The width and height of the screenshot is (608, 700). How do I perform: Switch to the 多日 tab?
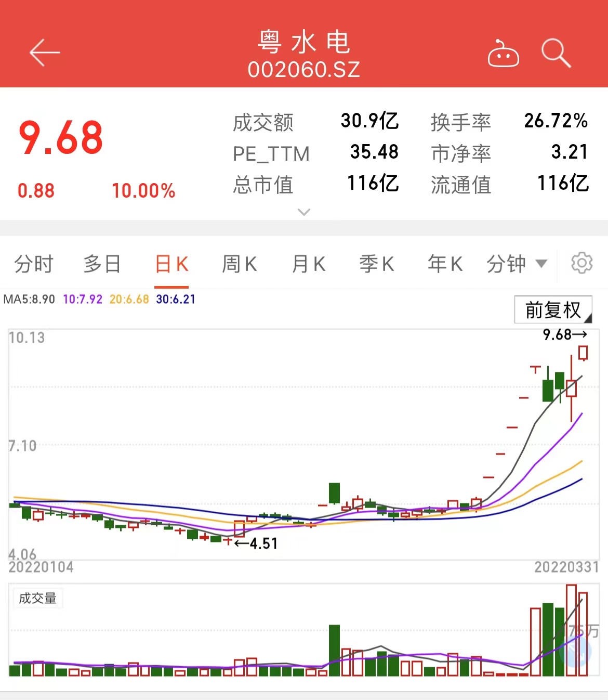click(x=102, y=264)
